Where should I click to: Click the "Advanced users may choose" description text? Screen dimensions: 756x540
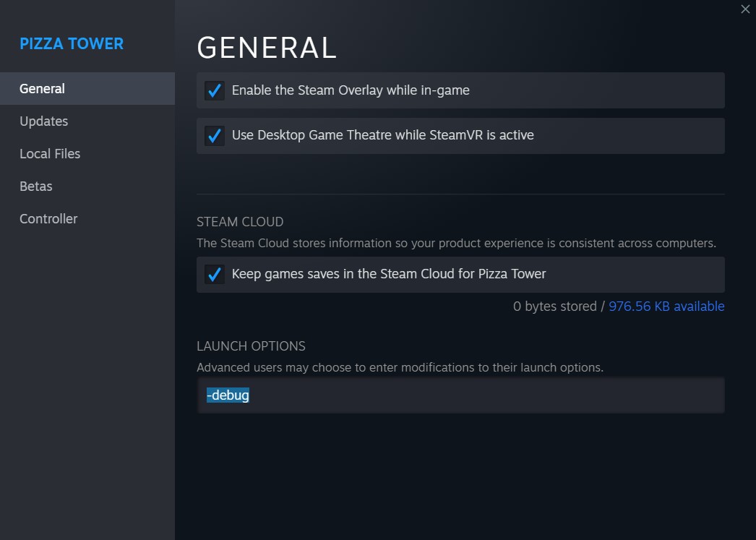pos(400,367)
